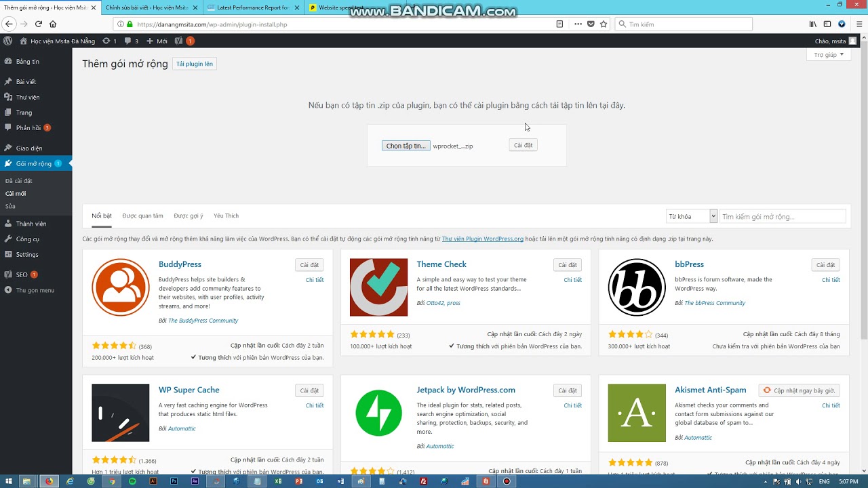Viewport: 868px width, 488px height.
Task: Click the page vertical scrollbar
Action: pos(863,203)
